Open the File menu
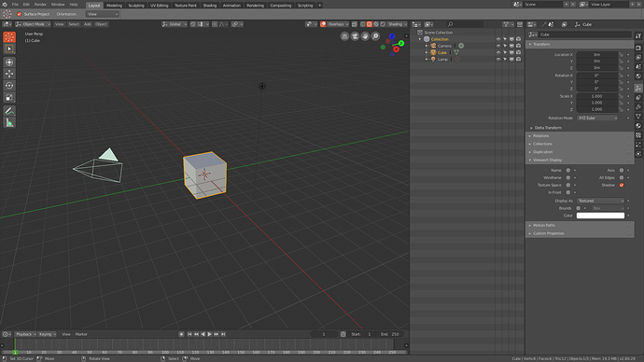 click(15, 5)
